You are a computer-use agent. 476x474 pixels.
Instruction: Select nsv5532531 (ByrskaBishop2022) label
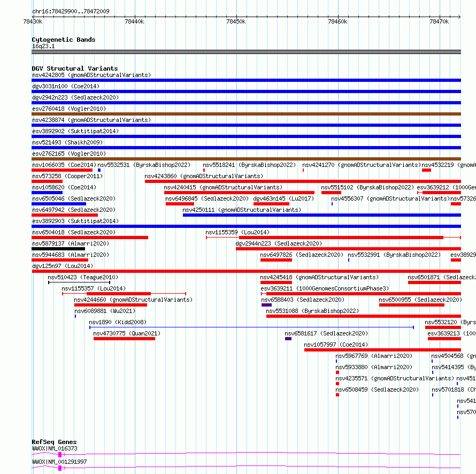pos(144,165)
